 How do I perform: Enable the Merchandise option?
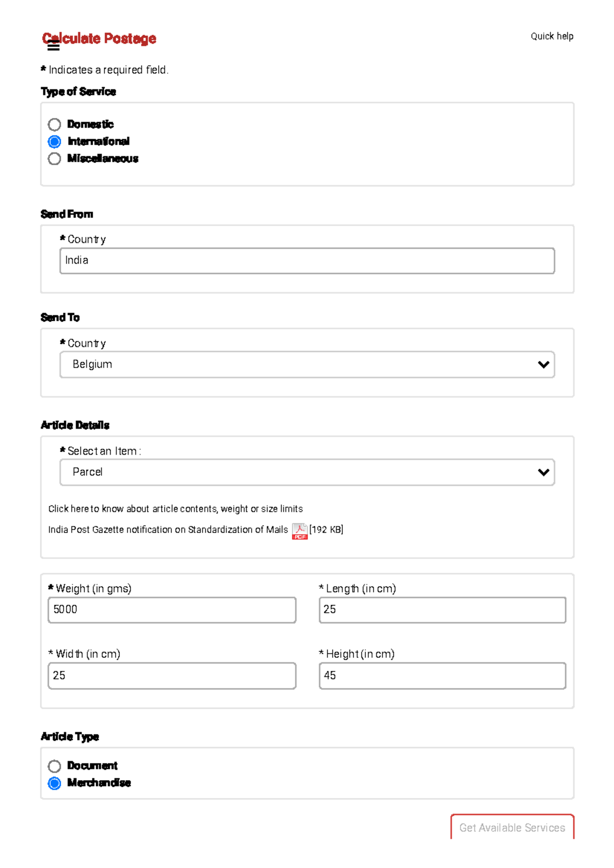pyautogui.click(x=54, y=783)
